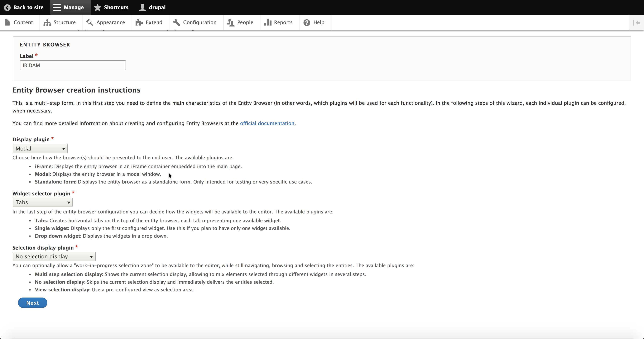
Task: Click the Help question mark icon
Action: tap(307, 22)
